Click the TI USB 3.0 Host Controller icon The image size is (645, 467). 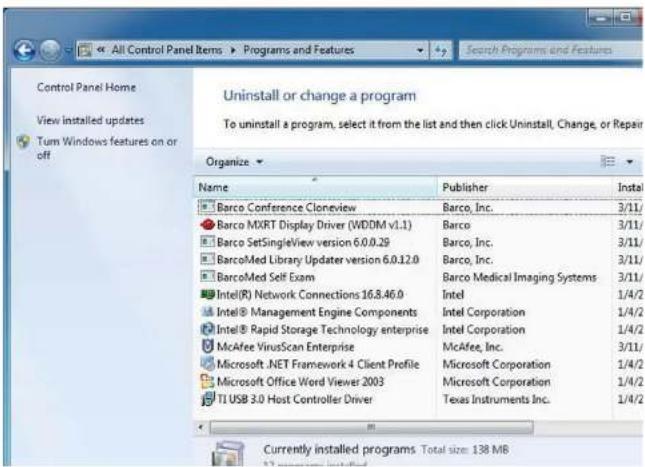[207, 399]
